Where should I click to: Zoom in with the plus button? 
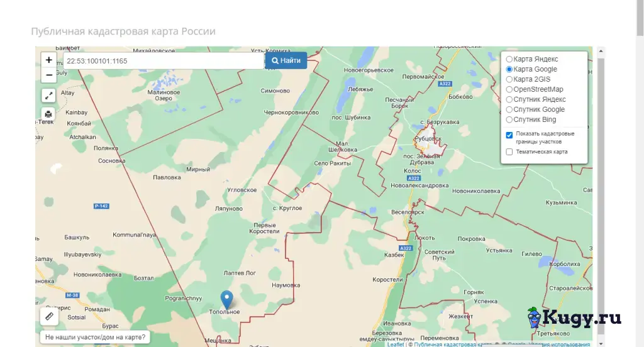pyautogui.click(x=49, y=60)
